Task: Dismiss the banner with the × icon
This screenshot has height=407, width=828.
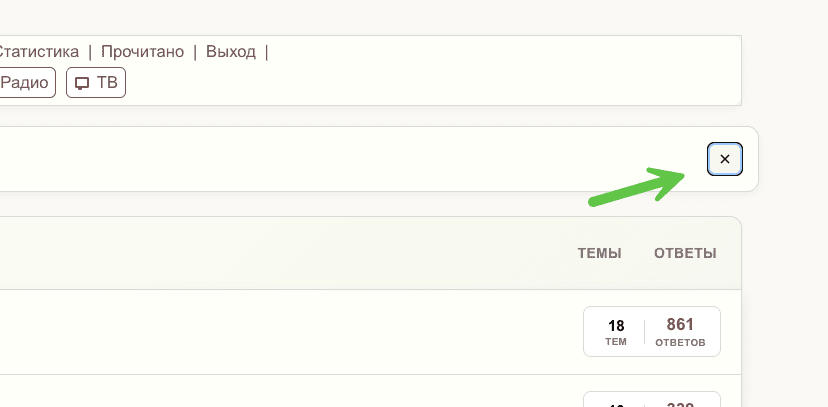Action: 725,159
